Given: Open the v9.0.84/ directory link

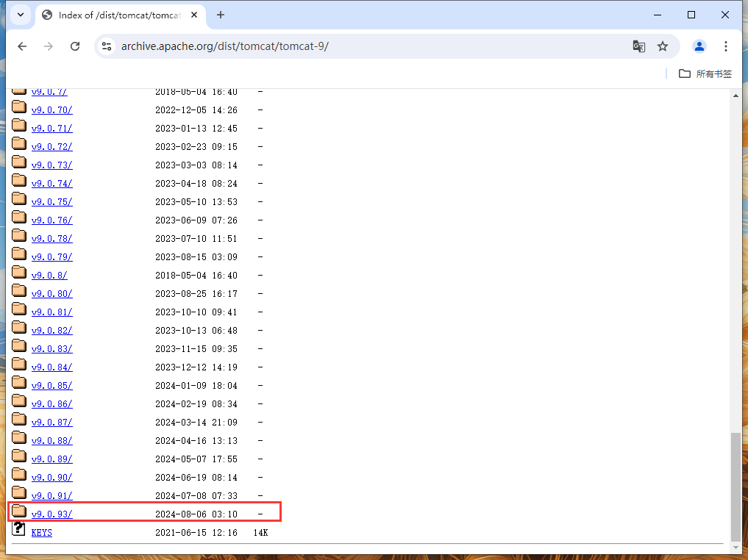Looking at the screenshot, I should tap(52, 367).
